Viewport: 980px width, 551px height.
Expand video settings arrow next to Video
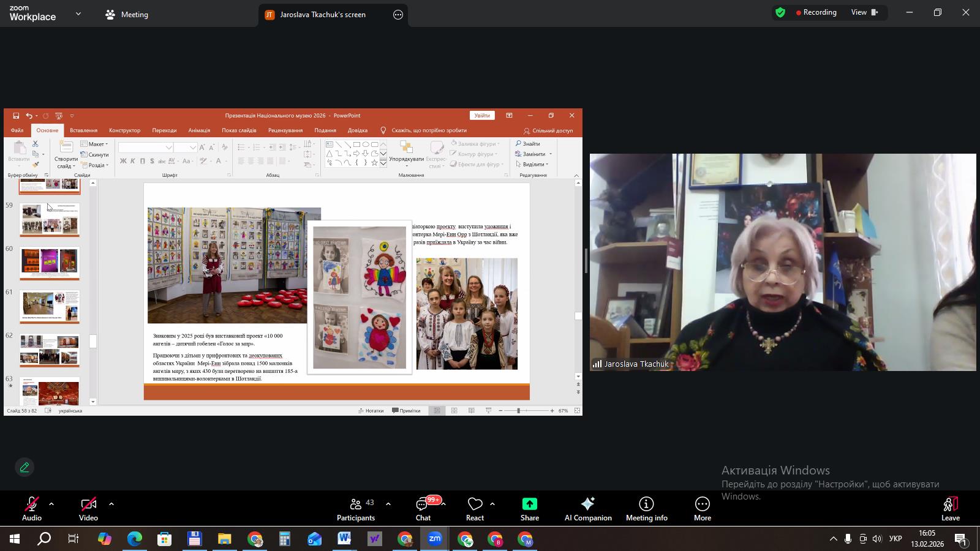(x=111, y=504)
